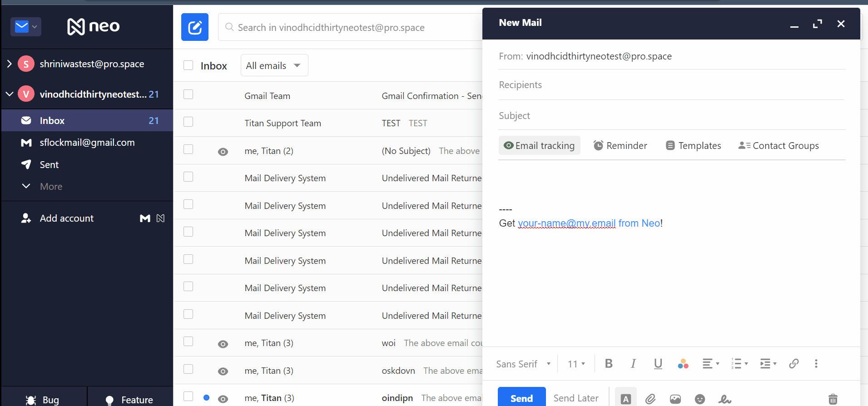Attach a file with the paperclip icon
The width and height of the screenshot is (868, 406).
pyautogui.click(x=650, y=399)
